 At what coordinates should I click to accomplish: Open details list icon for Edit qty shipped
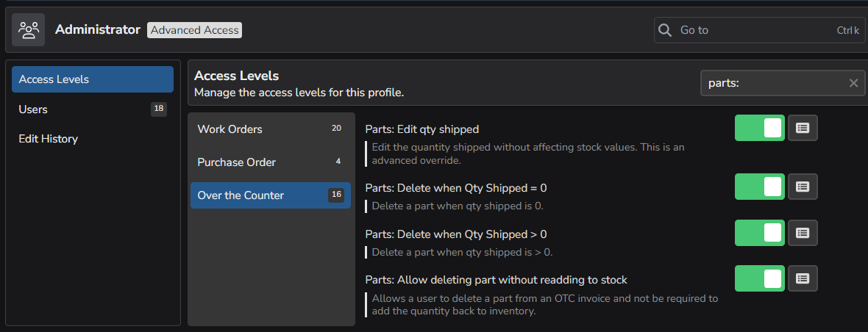click(x=803, y=128)
